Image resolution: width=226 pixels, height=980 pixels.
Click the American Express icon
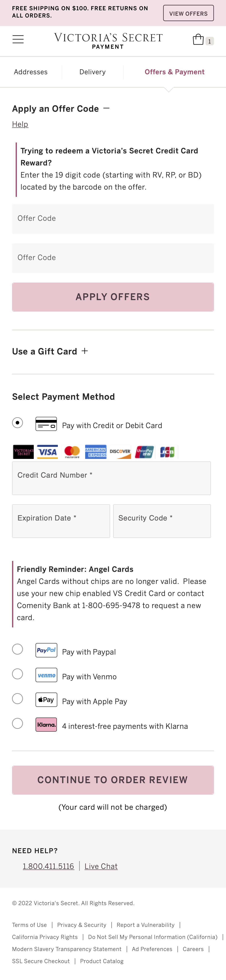click(96, 452)
